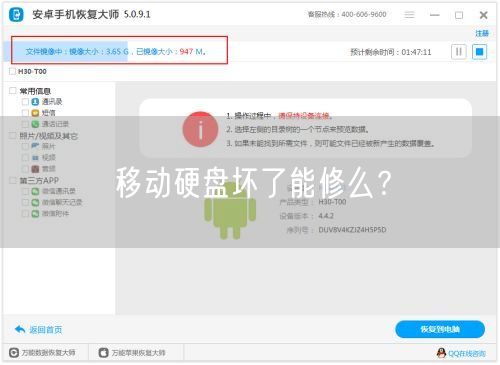500x365 pixels.
Task: Click the 万能苹果恢复大师 apple icon
Action: click(104, 353)
